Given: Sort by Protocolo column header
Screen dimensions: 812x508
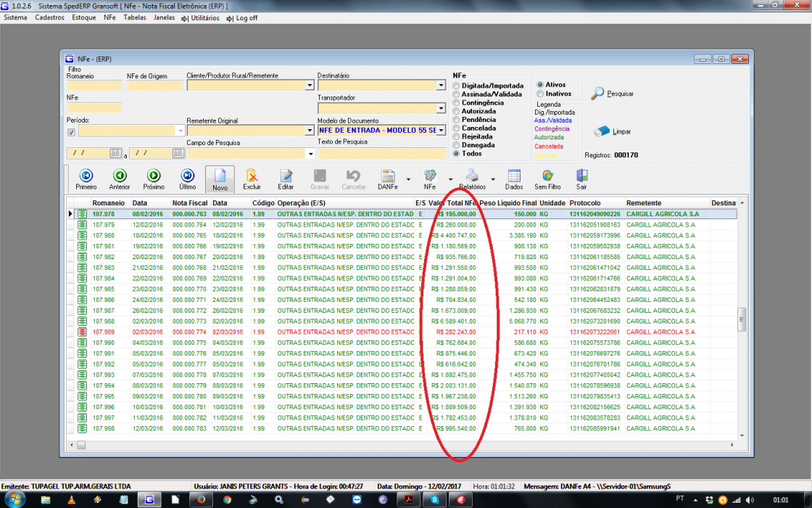Looking at the screenshot, I should 596,202.
